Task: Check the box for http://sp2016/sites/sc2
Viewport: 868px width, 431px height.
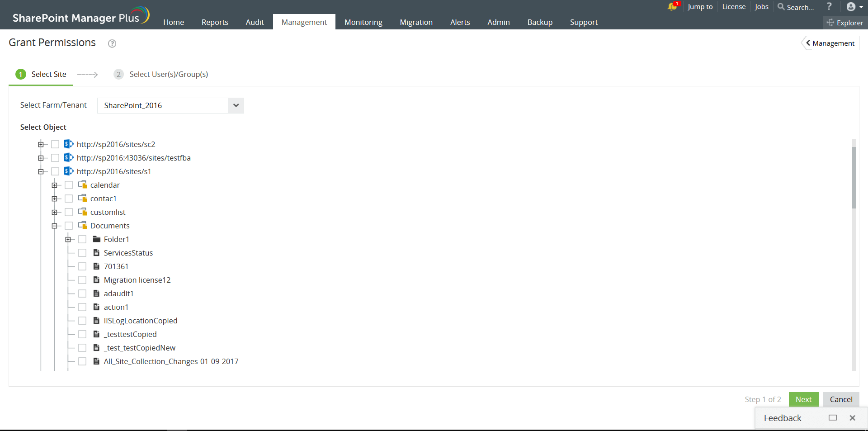Action: 55,144
